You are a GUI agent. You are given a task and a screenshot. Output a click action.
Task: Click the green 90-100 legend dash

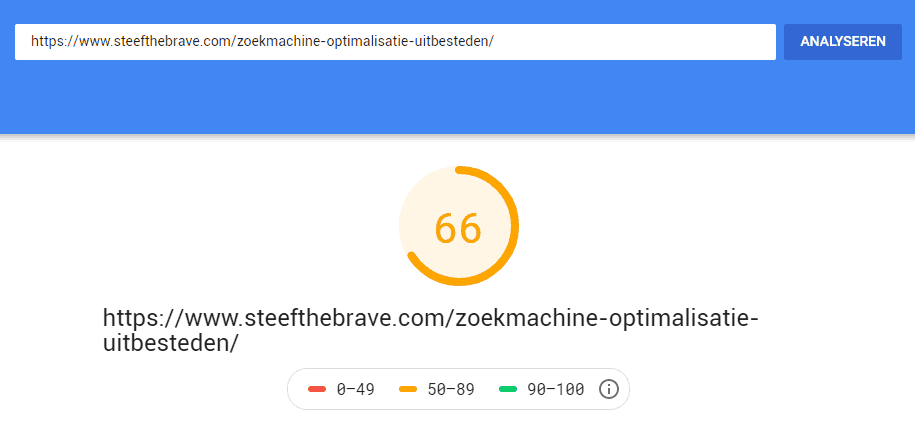pos(508,389)
